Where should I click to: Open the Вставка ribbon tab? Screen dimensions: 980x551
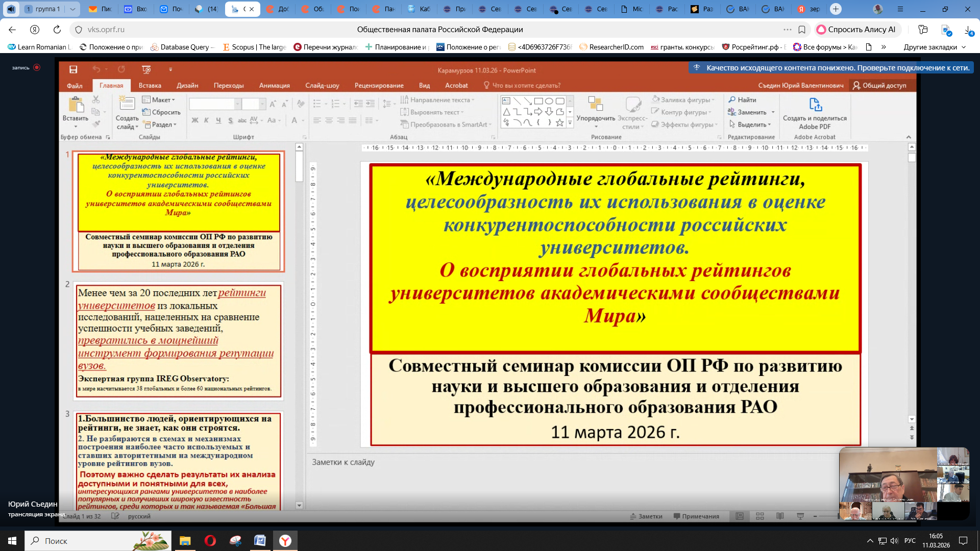pyautogui.click(x=150, y=86)
